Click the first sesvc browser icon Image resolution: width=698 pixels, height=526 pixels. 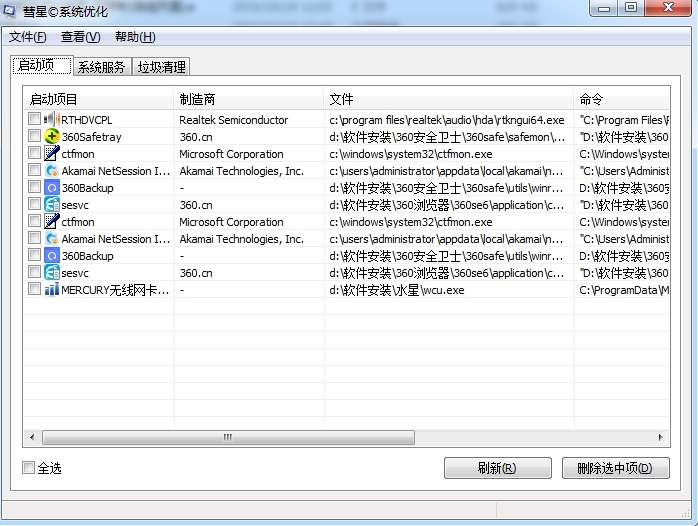(52, 204)
